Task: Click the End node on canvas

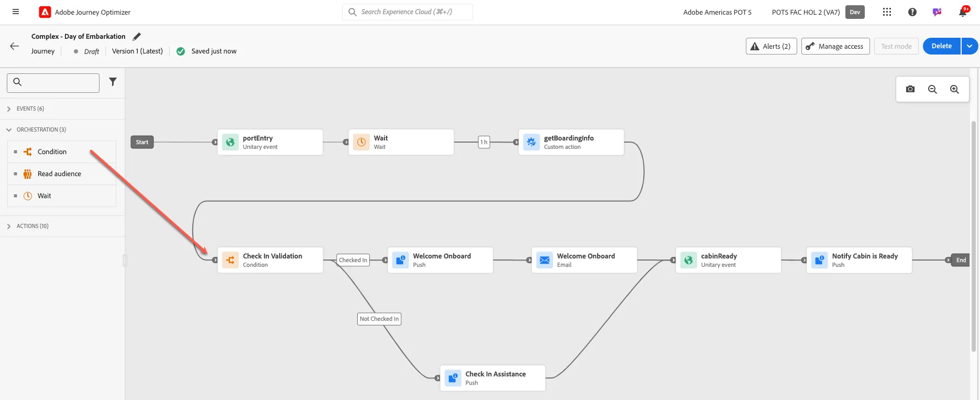Action: 961,260
